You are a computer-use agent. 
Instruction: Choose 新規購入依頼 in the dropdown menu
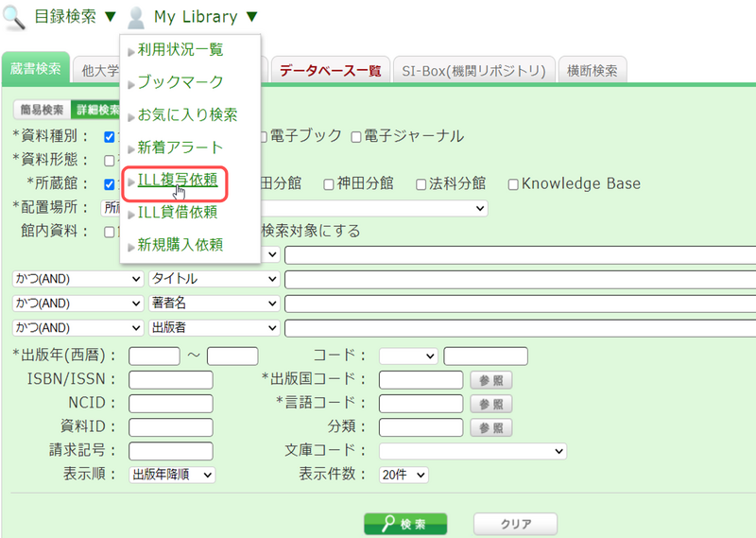[180, 246]
